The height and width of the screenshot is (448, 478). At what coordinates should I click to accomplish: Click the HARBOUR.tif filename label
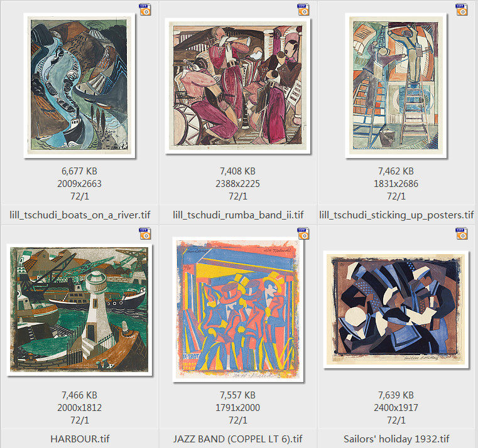[80, 439]
